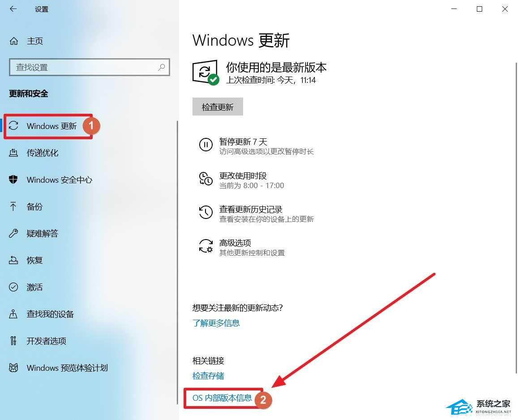Click the gear-sync icon for 高级选项
518x420 pixels.
(205, 246)
